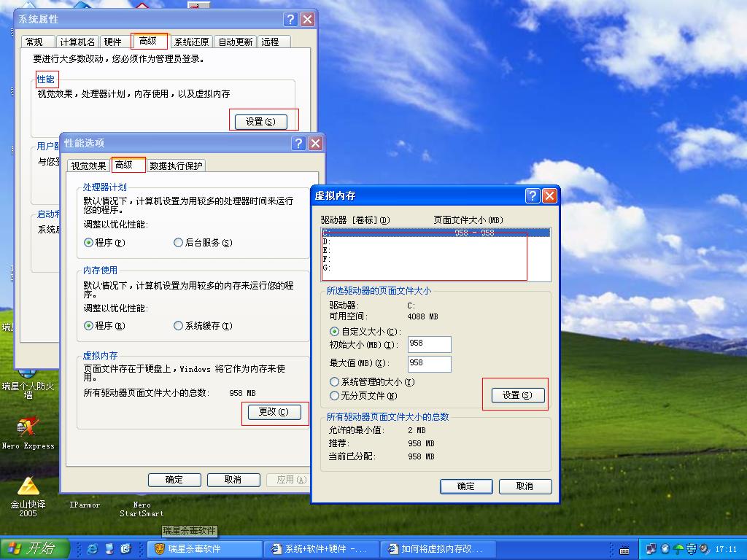
Task: Open 金山快译 2005 desktop icon
Action: [28, 496]
